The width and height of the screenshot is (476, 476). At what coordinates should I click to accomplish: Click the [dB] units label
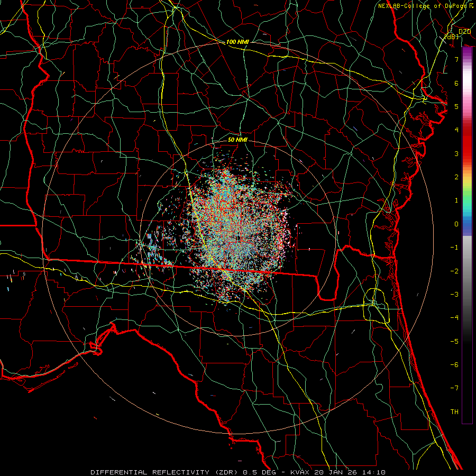pyautogui.click(x=452, y=36)
